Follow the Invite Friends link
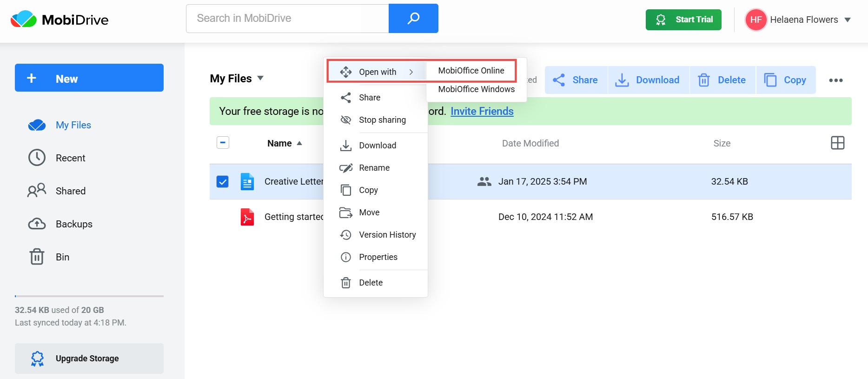The width and height of the screenshot is (868, 379). click(482, 111)
